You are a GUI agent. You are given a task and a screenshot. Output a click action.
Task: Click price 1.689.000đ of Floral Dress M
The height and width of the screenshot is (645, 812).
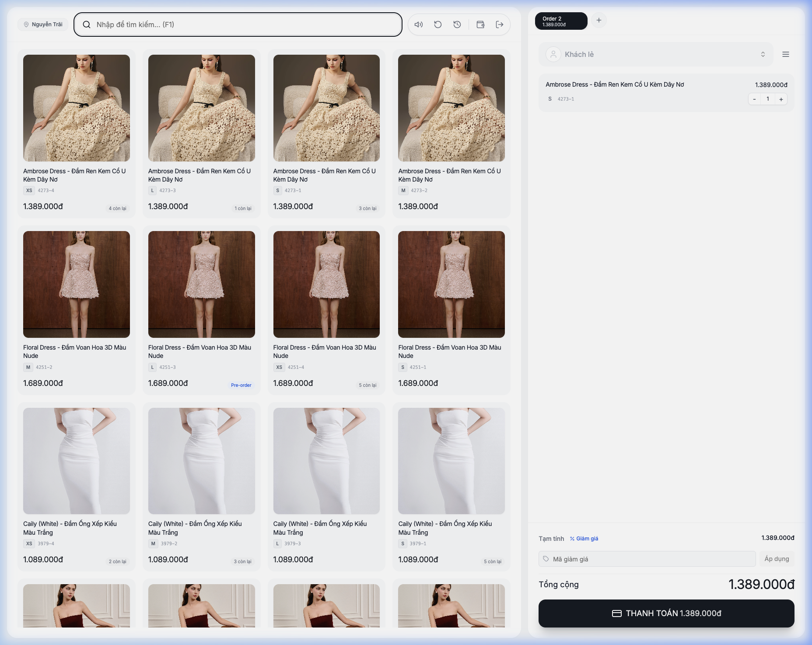click(43, 383)
